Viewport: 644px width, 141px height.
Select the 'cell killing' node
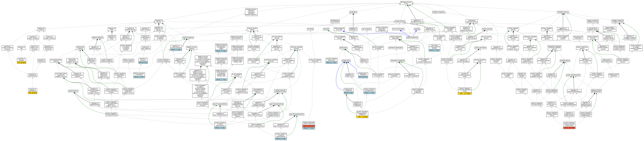[310, 29]
